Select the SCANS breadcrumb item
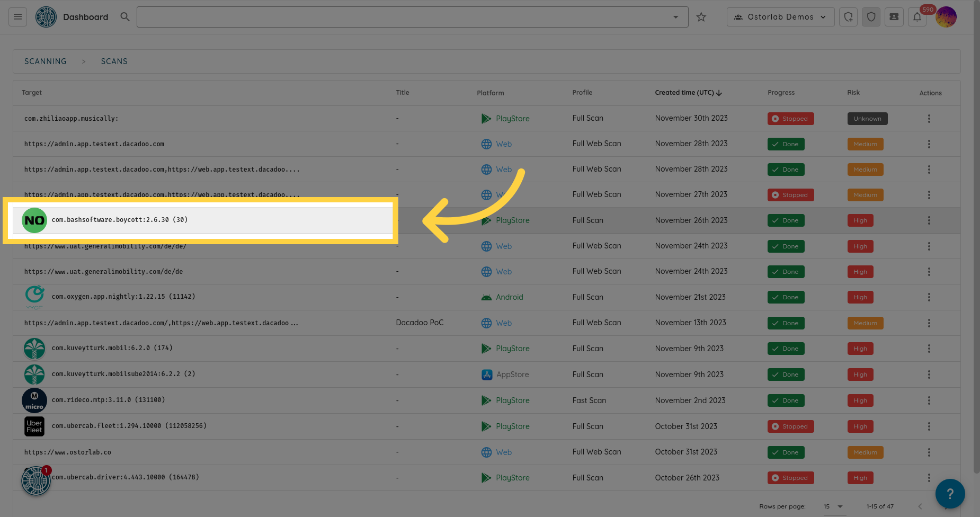Image resolution: width=980 pixels, height=517 pixels. point(114,61)
